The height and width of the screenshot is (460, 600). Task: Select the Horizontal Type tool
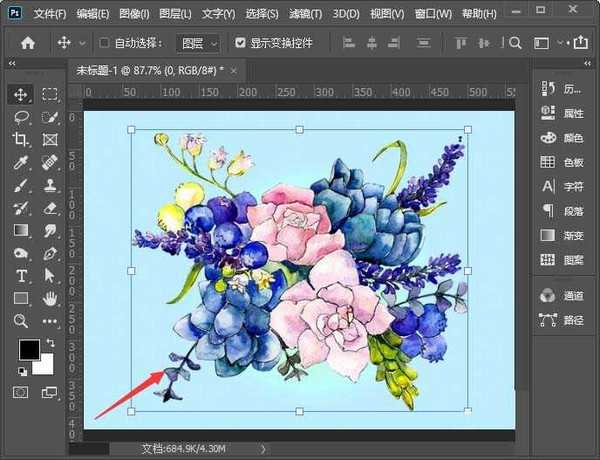pyautogui.click(x=20, y=275)
